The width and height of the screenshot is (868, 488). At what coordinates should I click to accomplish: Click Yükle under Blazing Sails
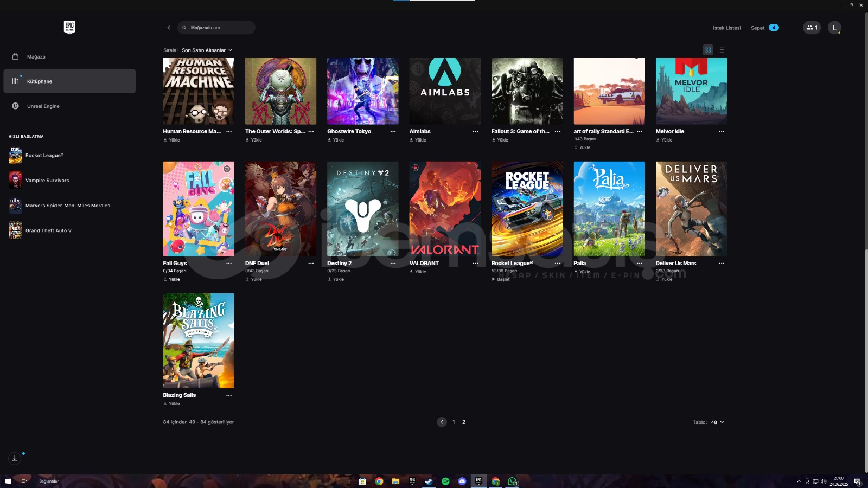171,403
